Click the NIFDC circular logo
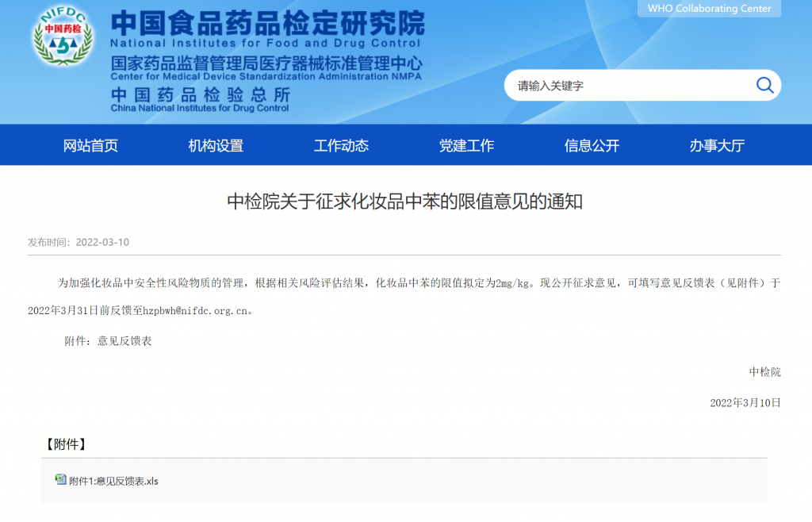Viewport: 812px width, 522px height. (63, 35)
